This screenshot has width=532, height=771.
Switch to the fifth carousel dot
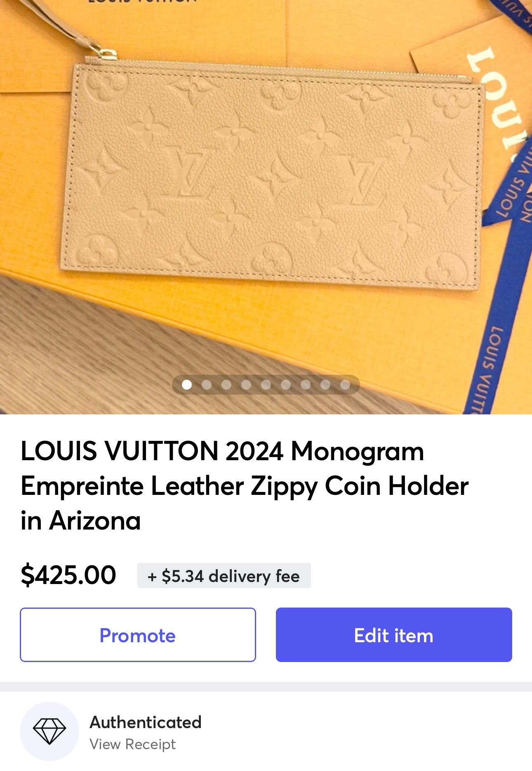point(266,385)
